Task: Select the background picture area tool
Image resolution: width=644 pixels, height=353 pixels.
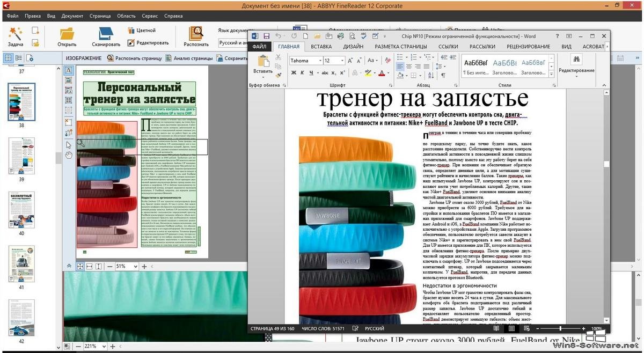Action: [x=69, y=90]
